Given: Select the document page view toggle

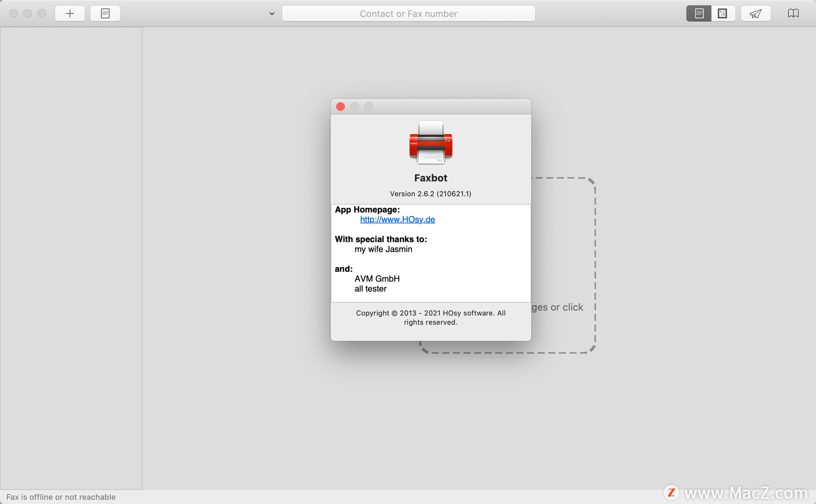Looking at the screenshot, I should click(699, 14).
